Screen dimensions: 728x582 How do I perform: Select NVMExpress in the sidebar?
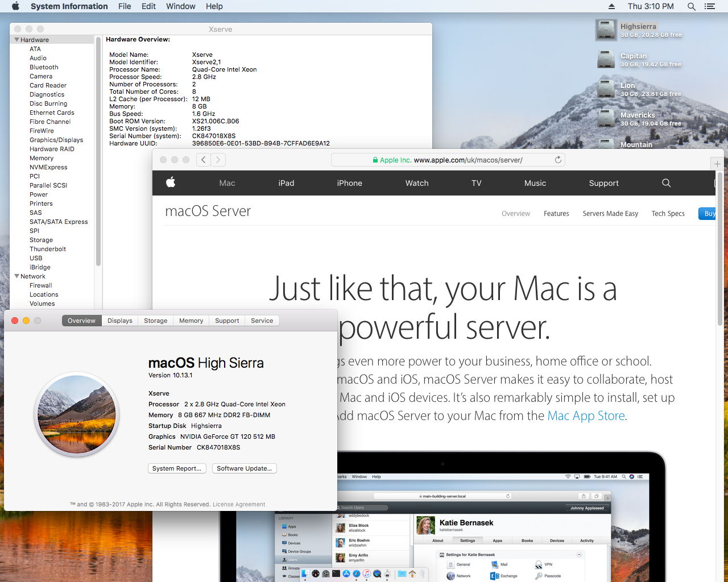(x=48, y=167)
